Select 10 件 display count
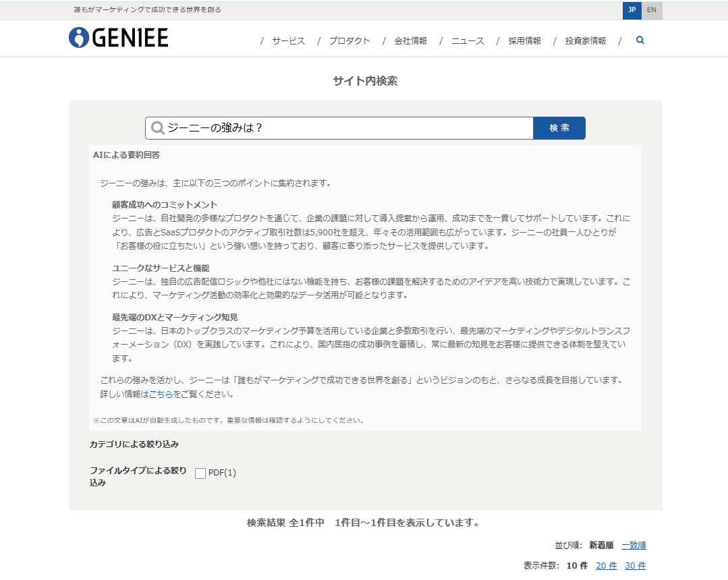The image size is (728, 580). [577, 565]
